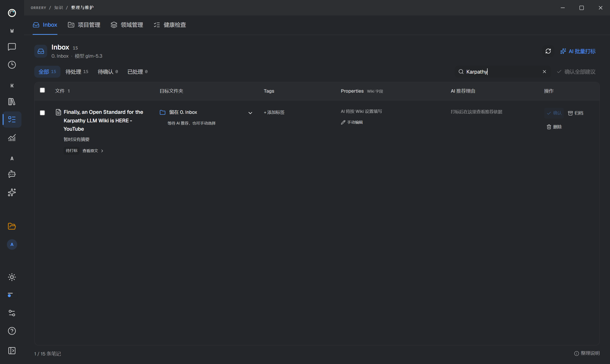Open the help question mark icon

[x=12, y=331]
